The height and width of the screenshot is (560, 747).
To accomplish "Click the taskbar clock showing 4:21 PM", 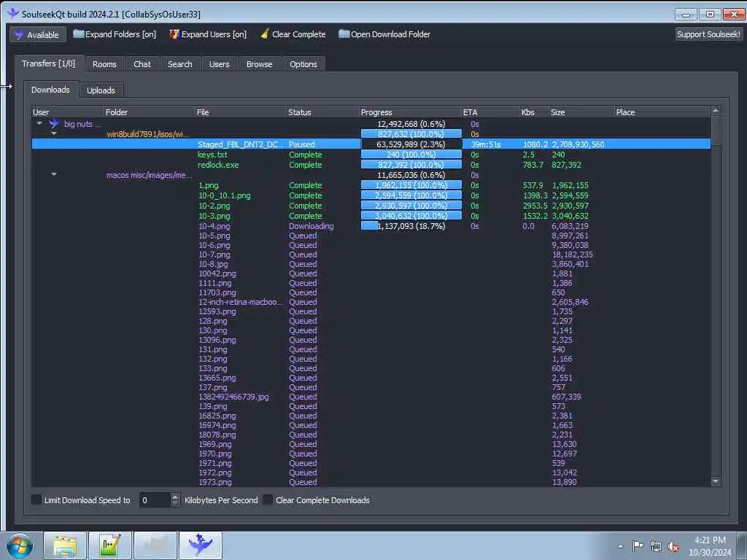I will [x=710, y=540].
